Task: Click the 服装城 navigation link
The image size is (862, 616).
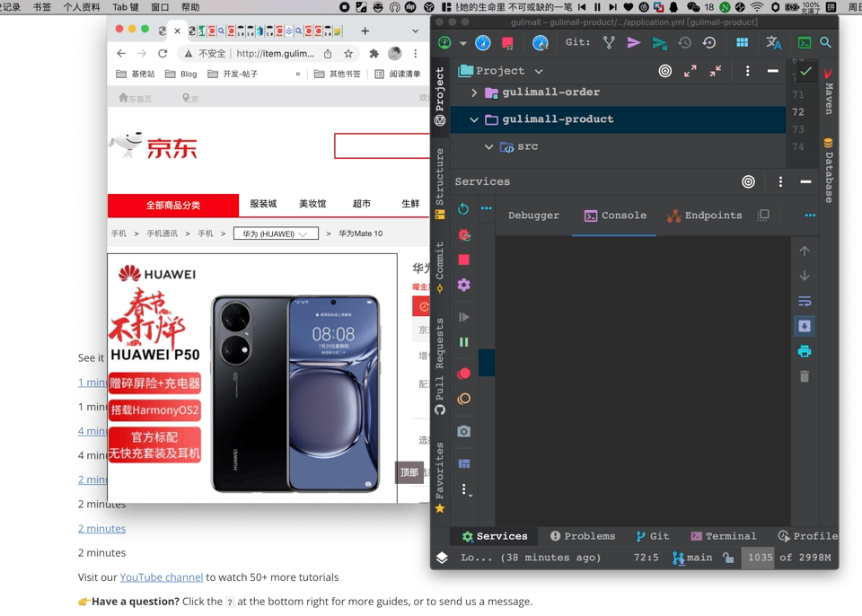Action: [x=263, y=204]
